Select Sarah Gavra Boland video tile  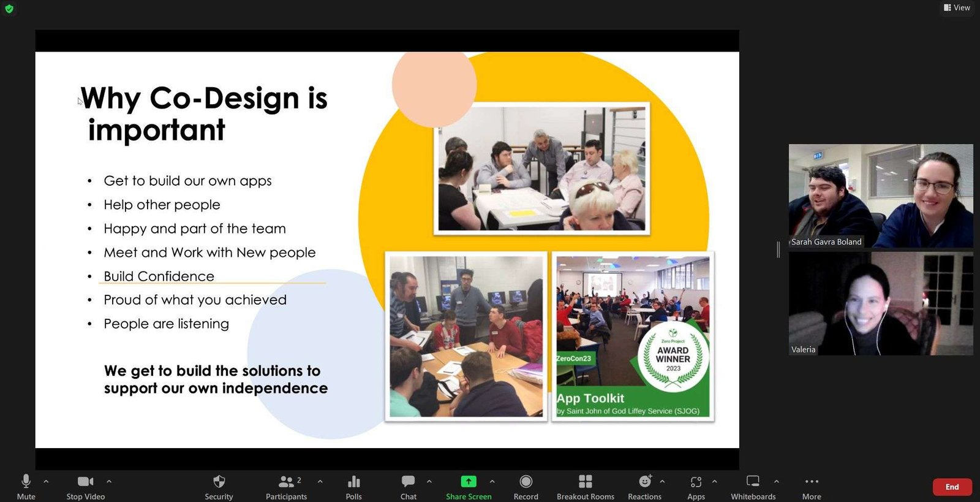pos(881,196)
